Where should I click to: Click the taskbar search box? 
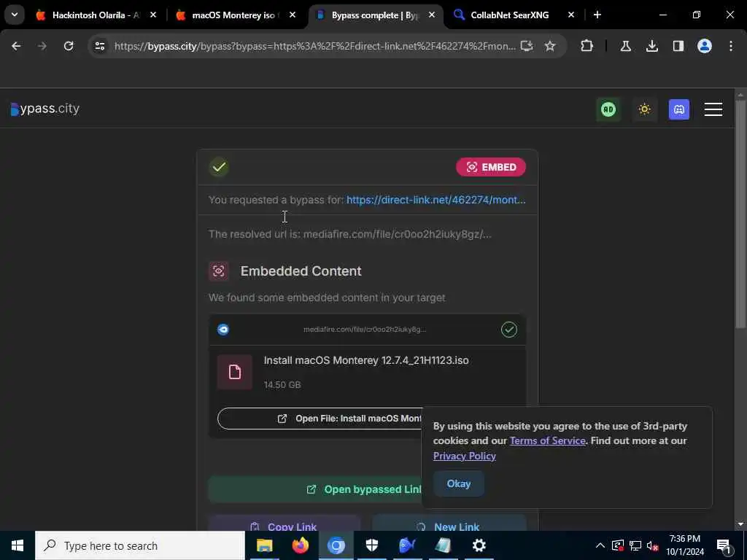pos(140,545)
